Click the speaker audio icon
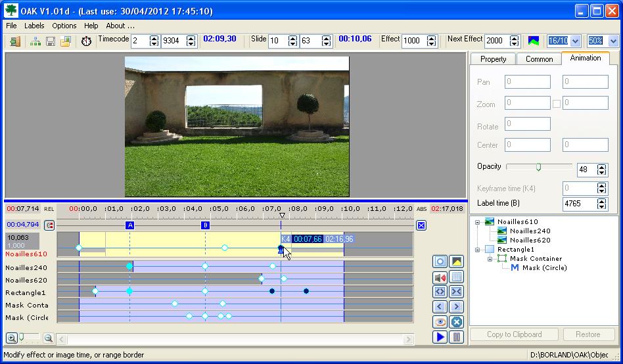Screen dimensions: 623x364 440,277
